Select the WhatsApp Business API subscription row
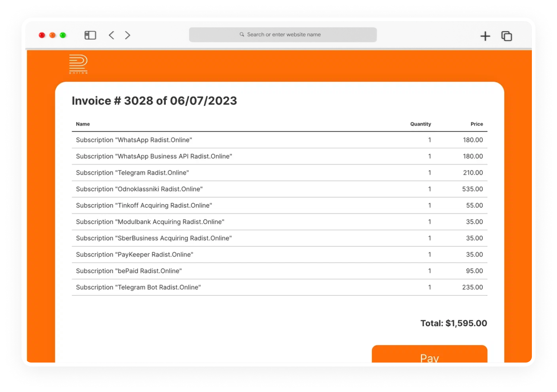Image resolution: width=557 pixels, height=392 pixels. (279, 156)
